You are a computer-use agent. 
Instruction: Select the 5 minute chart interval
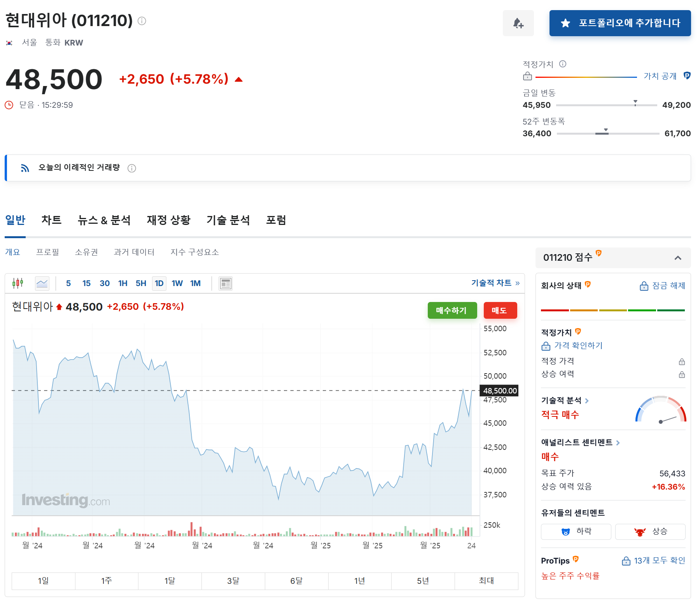68,283
